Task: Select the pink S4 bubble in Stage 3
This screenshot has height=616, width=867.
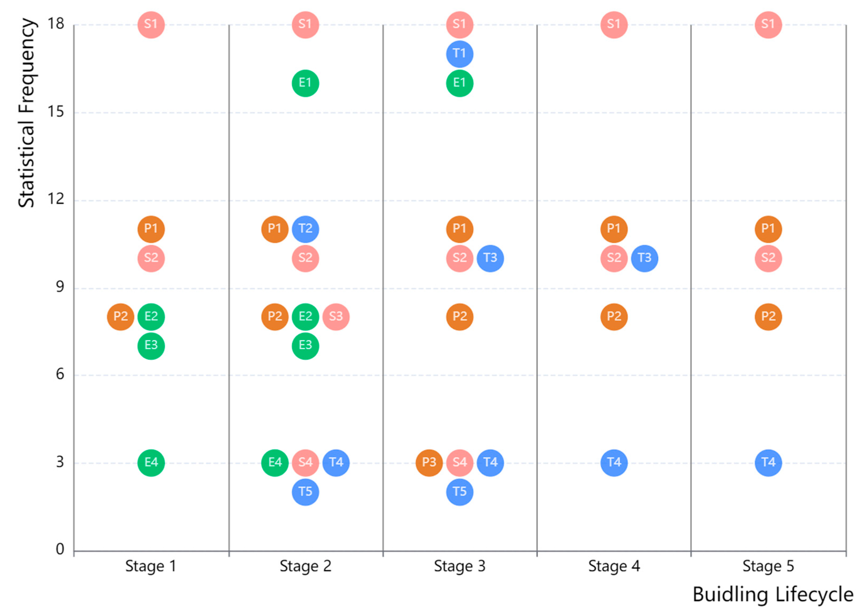Action: point(459,463)
